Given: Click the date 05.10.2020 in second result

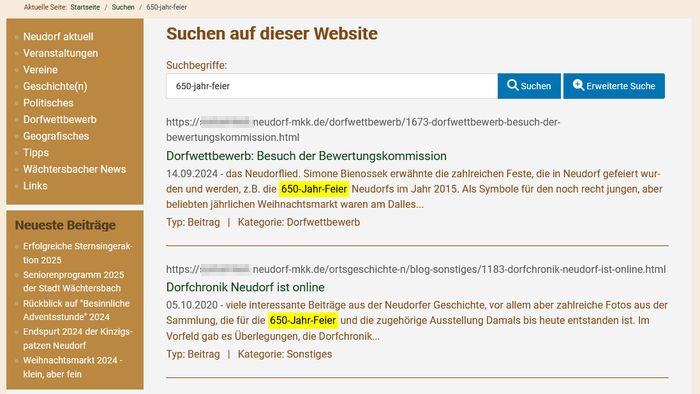Looking at the screenshot, I should click(x=192, y=305).
